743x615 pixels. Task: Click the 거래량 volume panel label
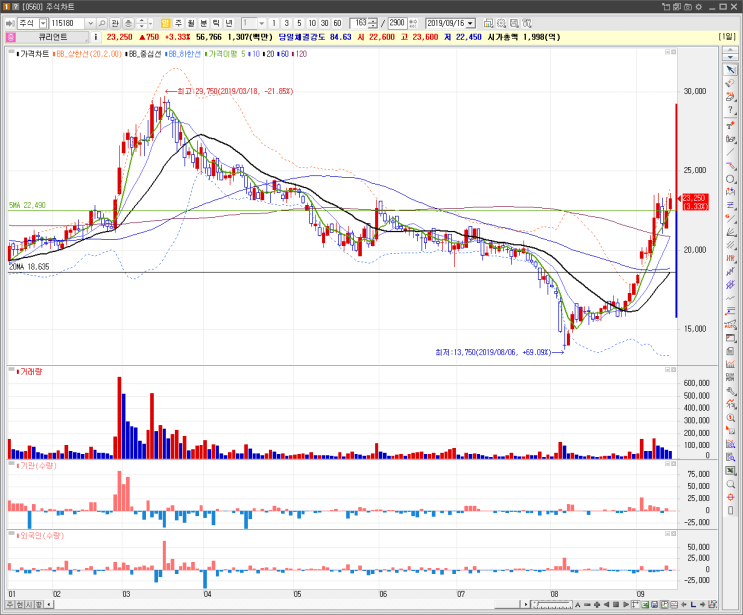[31, 371]
